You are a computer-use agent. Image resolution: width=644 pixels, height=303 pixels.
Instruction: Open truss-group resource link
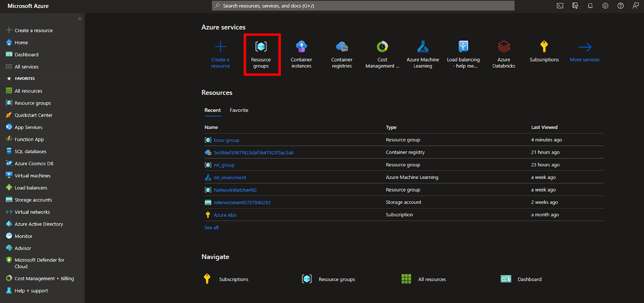tap(227, 140)
